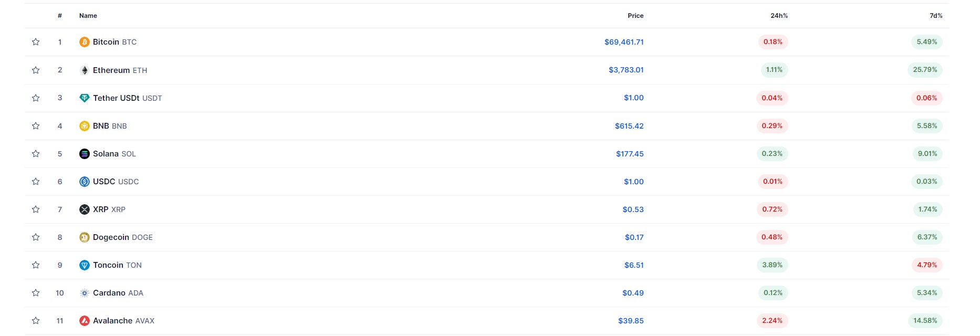Viewport: 980px width, 336px height.
Task: Click the USDC coin icon
Action: pyautogui.click(x=85, y=182)
